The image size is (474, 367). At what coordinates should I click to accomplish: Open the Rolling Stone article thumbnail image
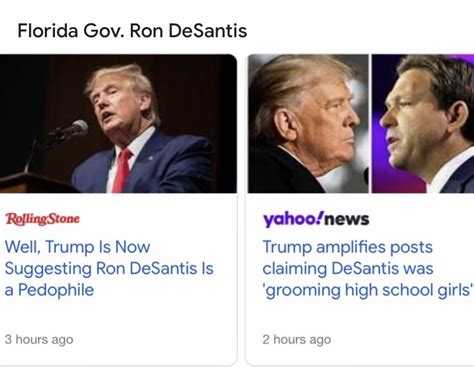click(x=118, y=124)
